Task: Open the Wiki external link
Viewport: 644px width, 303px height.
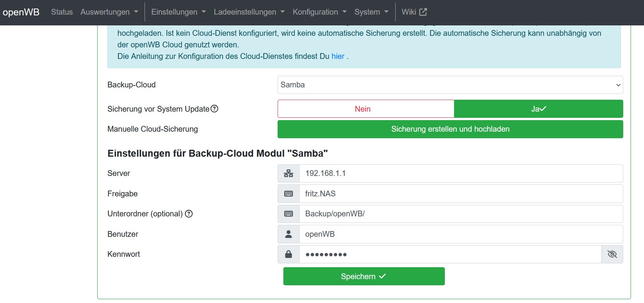Action: (414, 12)
